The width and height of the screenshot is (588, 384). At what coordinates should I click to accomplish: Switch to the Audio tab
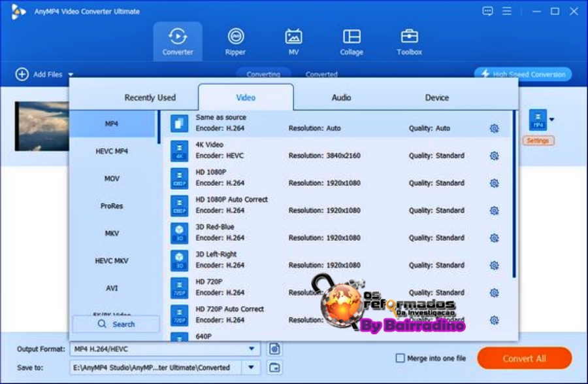341,97
